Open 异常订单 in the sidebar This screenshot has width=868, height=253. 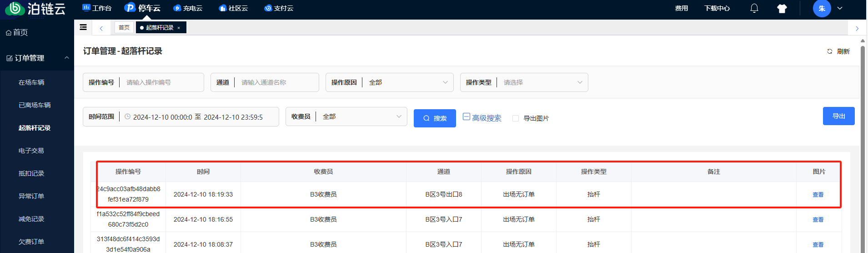tap(31, 196)
